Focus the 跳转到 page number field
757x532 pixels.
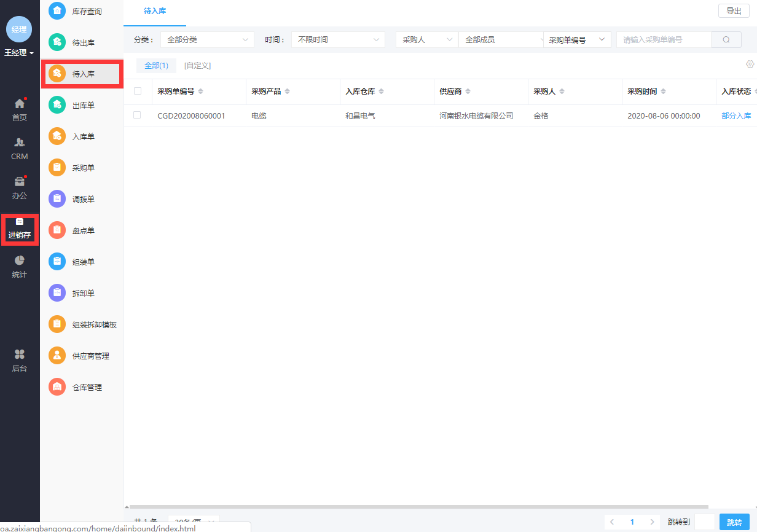coord(704,522)
